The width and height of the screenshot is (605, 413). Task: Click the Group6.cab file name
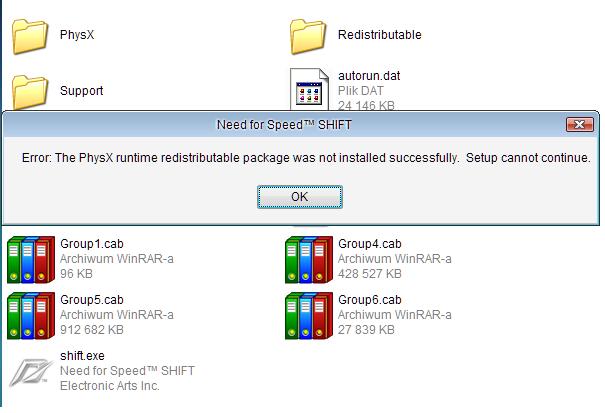[x=369, y=300]
